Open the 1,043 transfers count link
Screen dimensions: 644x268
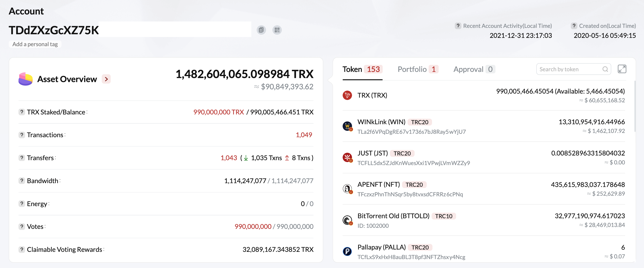point(229,158)
